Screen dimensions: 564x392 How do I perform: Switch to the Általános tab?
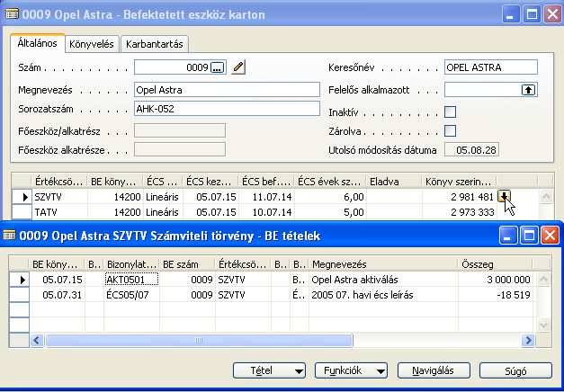38,43
